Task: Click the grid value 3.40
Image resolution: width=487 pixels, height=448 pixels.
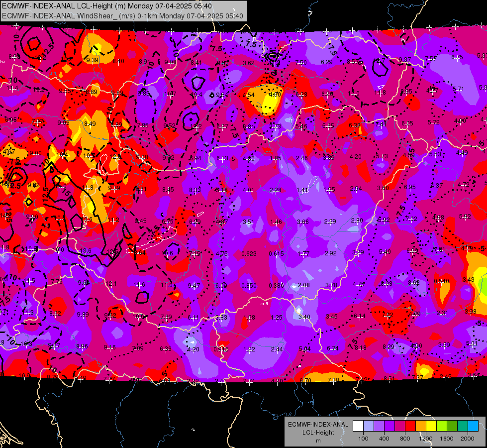Action: (x=304, y=317)
